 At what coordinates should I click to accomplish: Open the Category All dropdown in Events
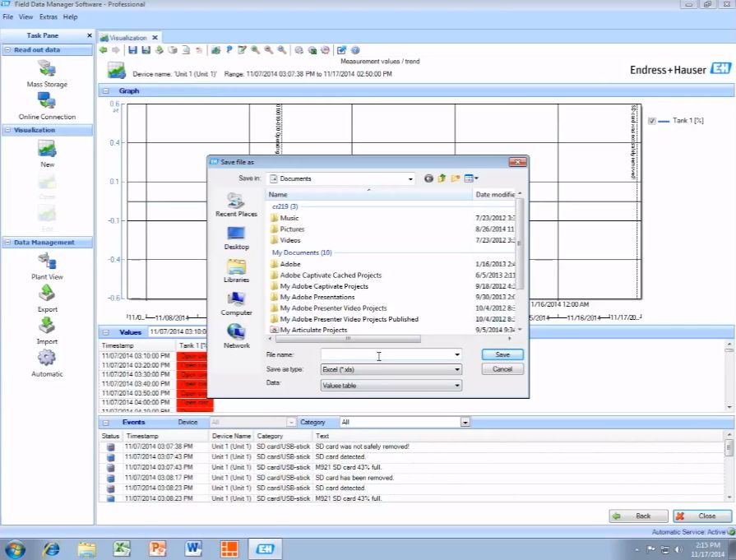click(465, 423)
